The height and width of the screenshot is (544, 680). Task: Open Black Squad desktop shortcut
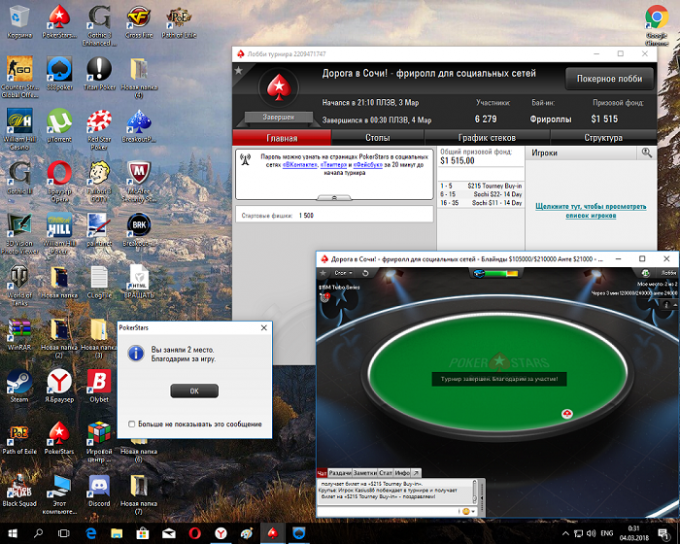coord(20,491)
